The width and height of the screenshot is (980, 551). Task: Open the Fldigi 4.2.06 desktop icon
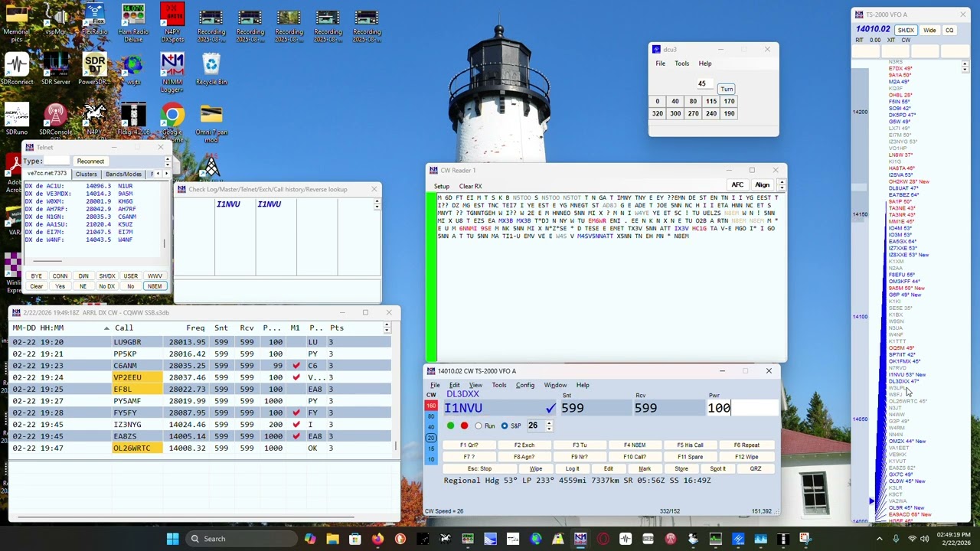coord(133,119)
